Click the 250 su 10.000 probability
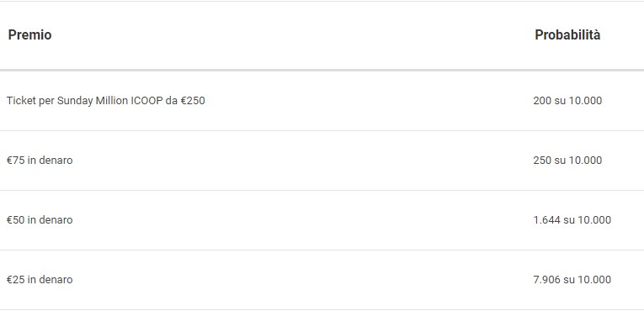This screenshot has height=311, width=644. [567, 160]
